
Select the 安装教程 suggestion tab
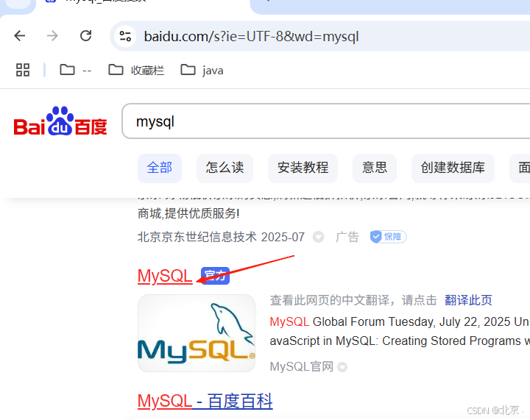[x=303, y=168]
